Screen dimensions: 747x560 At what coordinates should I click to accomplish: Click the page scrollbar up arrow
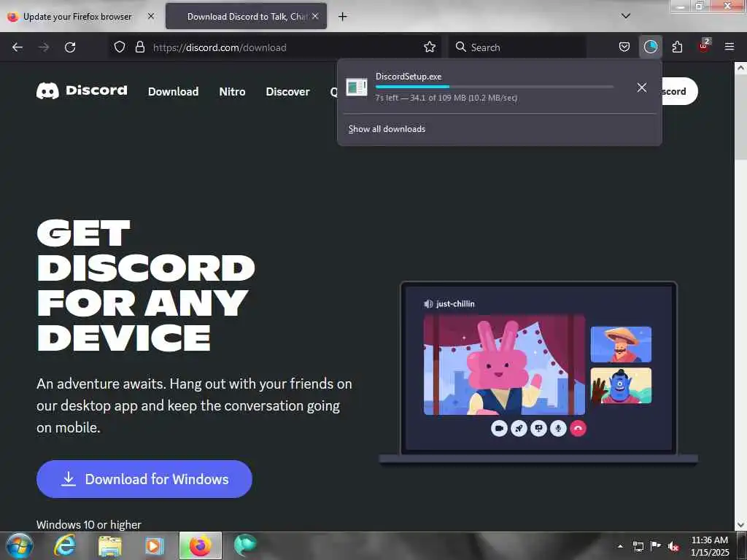coord(740,68)
